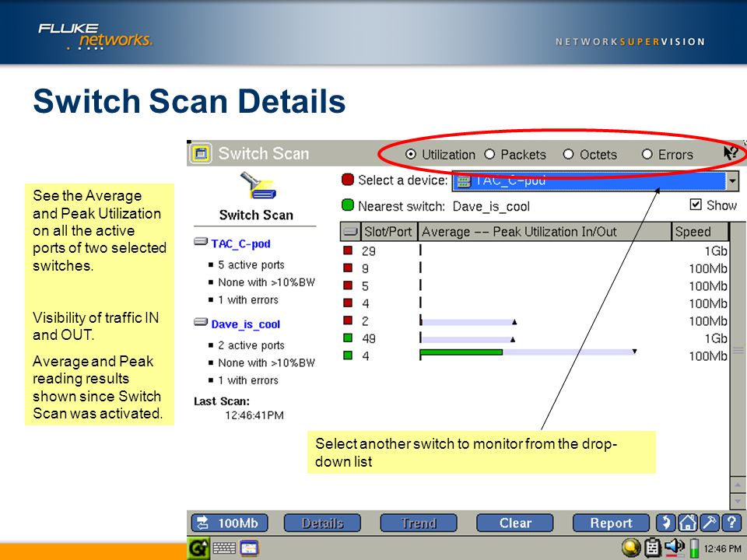Select the Packets radio button
Viewport: 747px width, 560px height.
pyautogui.click(x=489, y=154)
